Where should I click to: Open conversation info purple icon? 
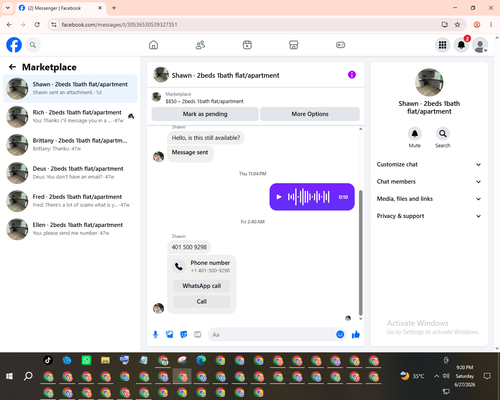352,75
